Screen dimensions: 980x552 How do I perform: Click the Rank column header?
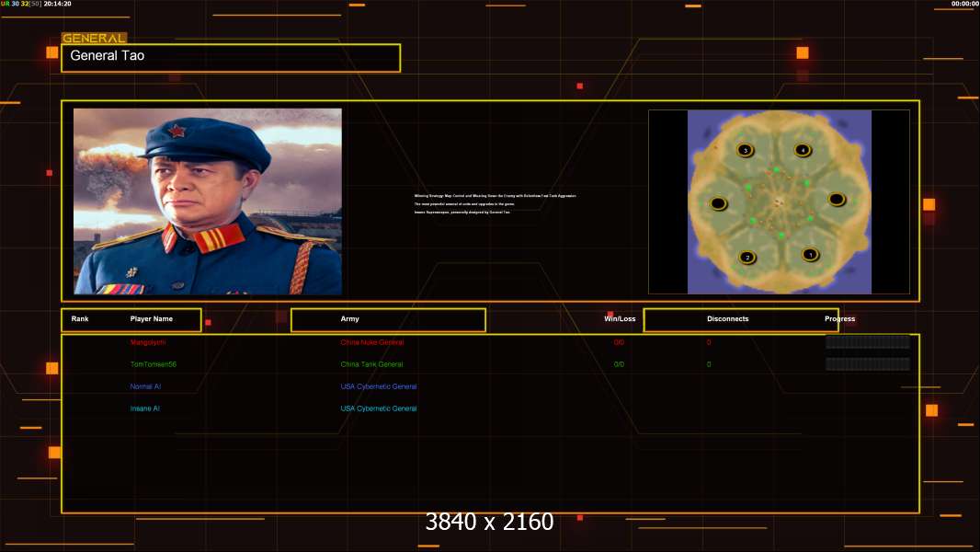pyautogui.click(x=80, y=319)
